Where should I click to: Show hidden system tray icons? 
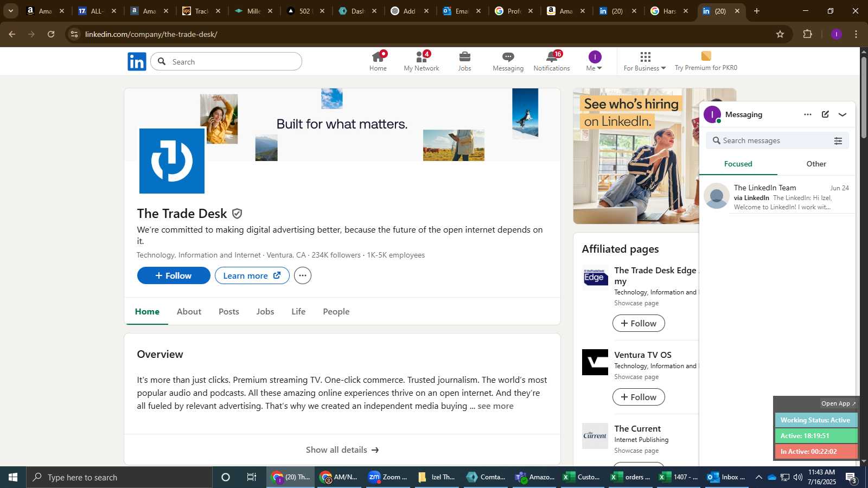point(758,477)
